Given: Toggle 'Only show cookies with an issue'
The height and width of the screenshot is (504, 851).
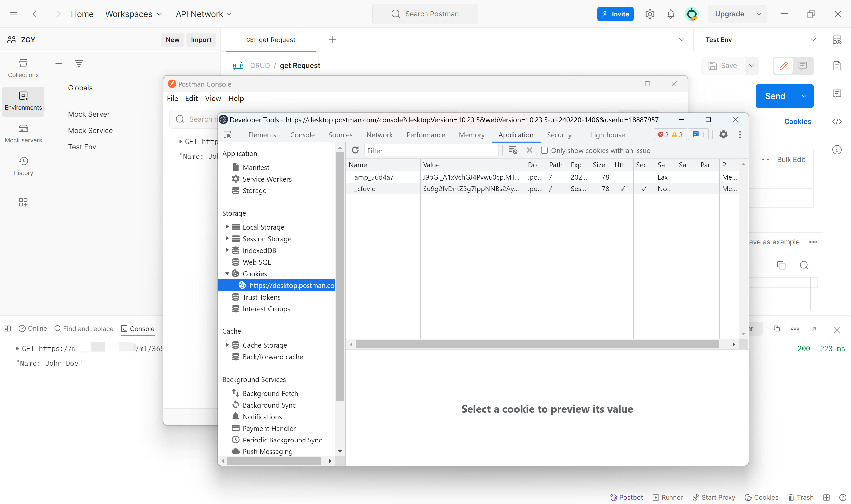Looking at the screenshot, I should pos(545,150).
